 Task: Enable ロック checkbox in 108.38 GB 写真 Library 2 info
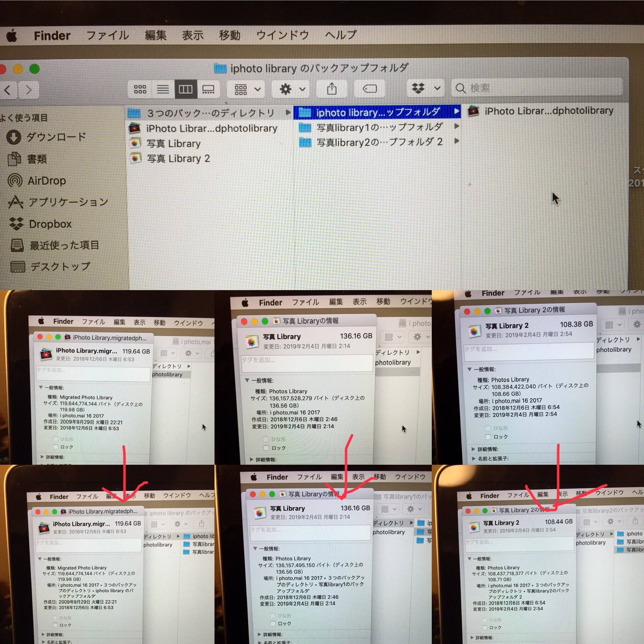488,437
